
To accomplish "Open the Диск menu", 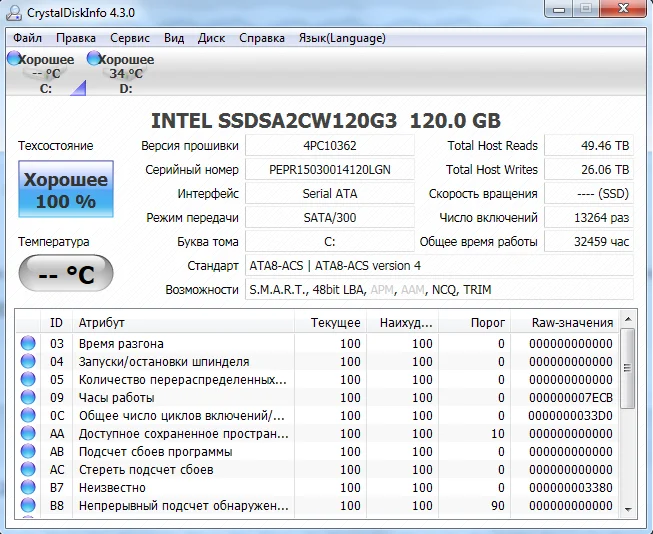I will click(211, 38).
